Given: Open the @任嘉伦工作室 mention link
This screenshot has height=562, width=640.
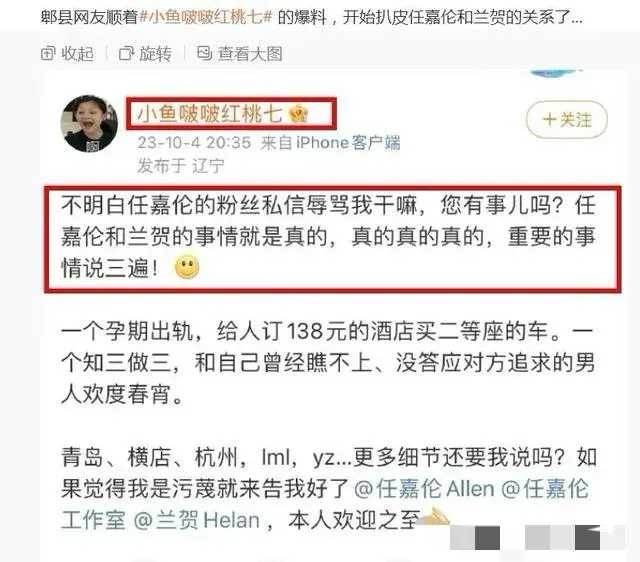Looking at the screenshot, I should [324, 504].
